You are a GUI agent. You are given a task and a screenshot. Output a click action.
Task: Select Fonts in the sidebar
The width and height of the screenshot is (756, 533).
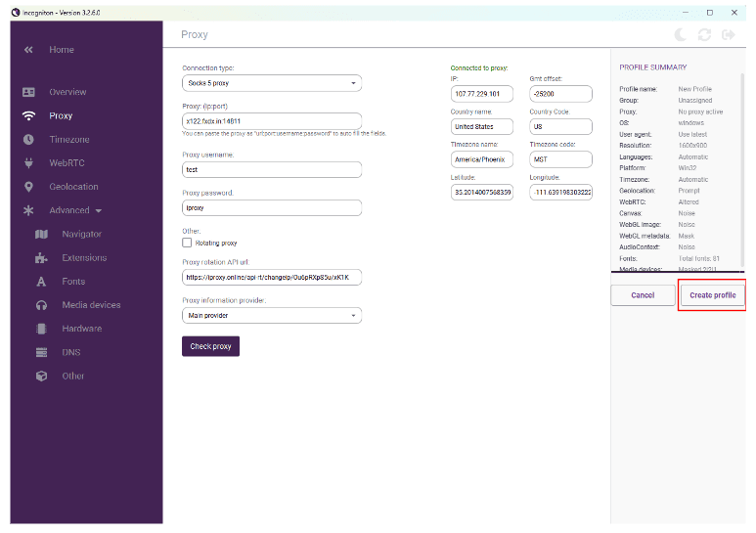73,282
